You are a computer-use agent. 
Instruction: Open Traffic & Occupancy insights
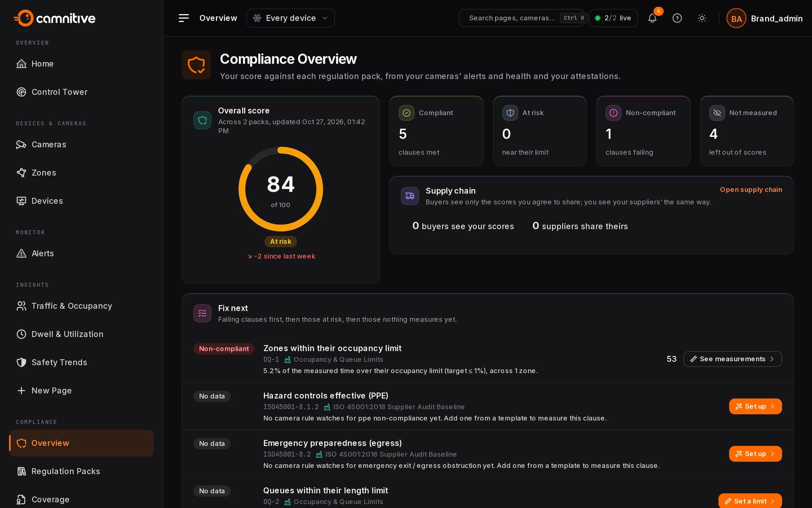pyautogui.click(x=81, y=306)
